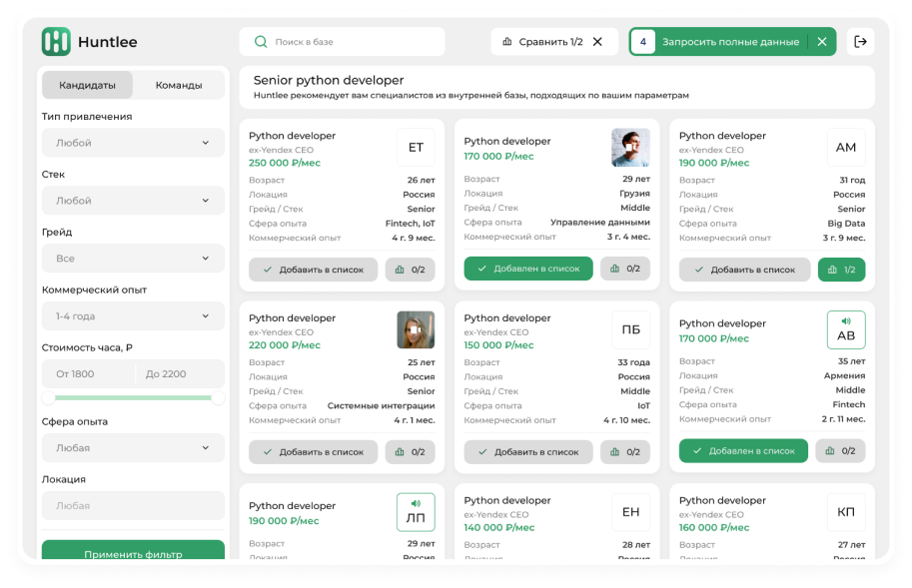
Task: Click the compare icon in Сравнить 1/2
Action: 507,42
